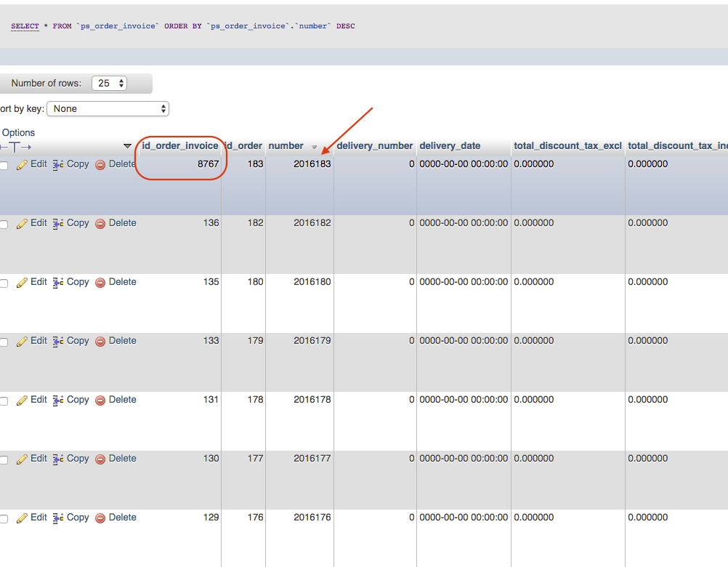
Task: Click the pencil Edit icon for invoice 133
Action: (x=22, y=342)
